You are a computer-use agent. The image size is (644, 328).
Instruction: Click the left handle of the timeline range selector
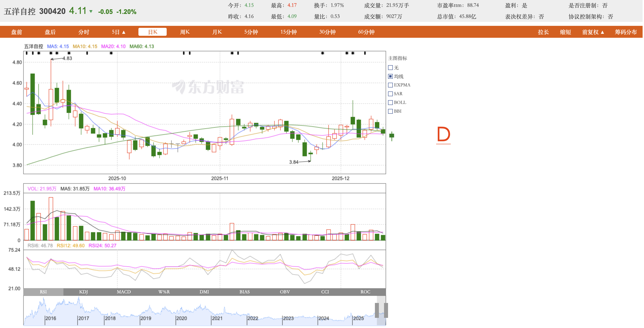(377, 310)
